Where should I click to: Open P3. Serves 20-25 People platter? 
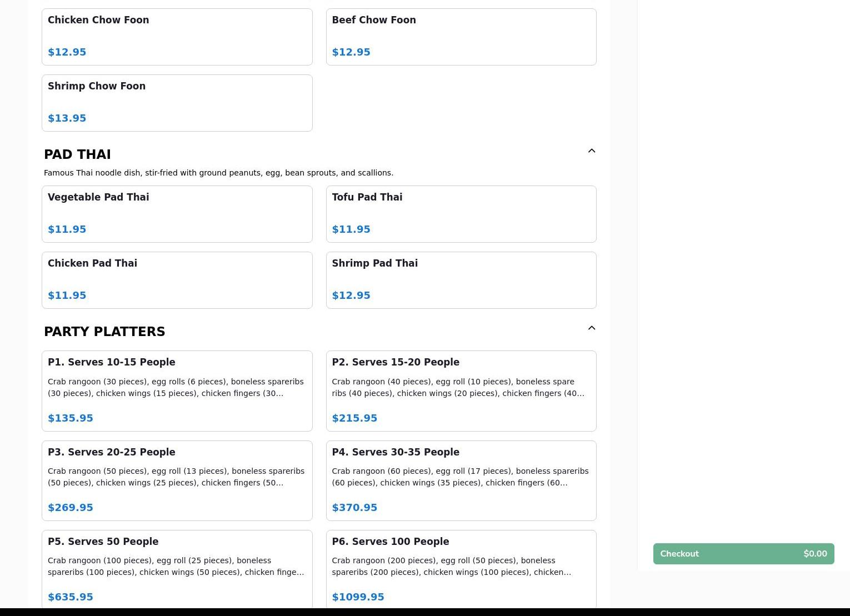[x=177, y=480]
